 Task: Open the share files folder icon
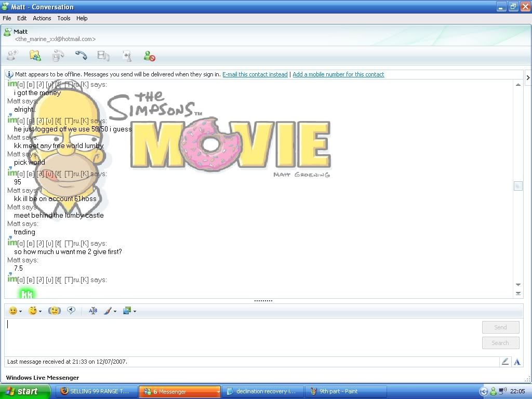click(35, 56)
